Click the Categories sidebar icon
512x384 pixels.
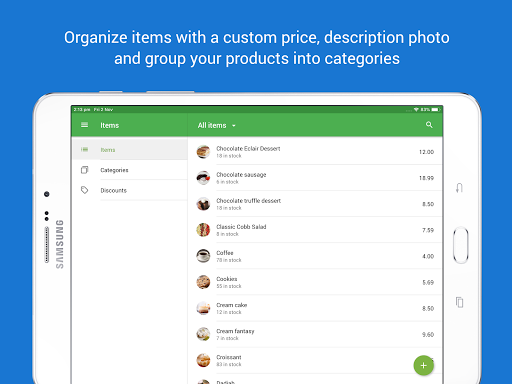pos(84,170)
